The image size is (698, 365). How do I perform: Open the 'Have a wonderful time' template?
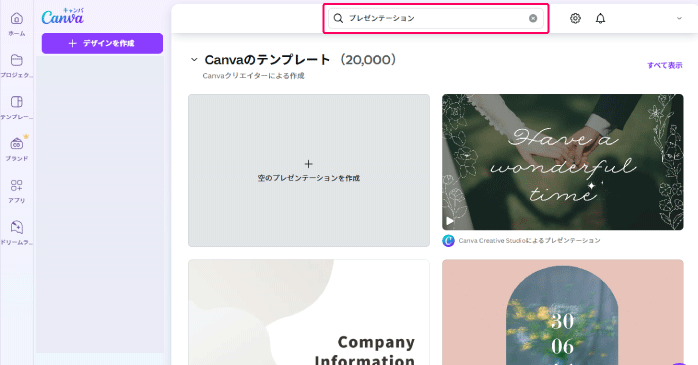(563, 162)
